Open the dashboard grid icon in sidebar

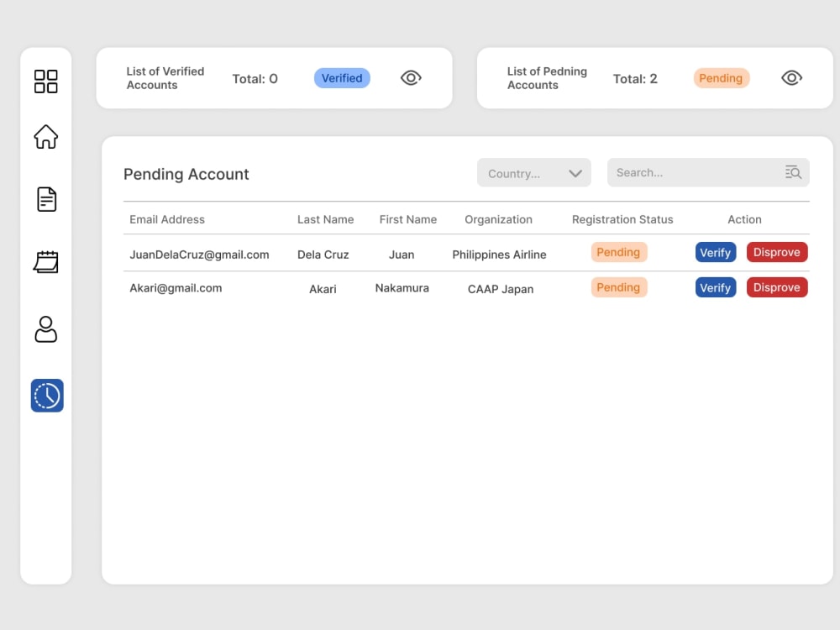click(x=46, y=81)
